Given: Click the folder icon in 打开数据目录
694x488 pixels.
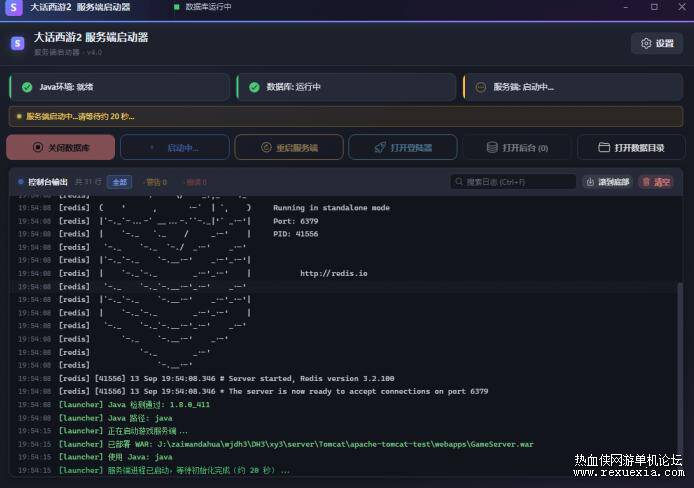Looking at the screenshot, I should click(x=604, y=147).
